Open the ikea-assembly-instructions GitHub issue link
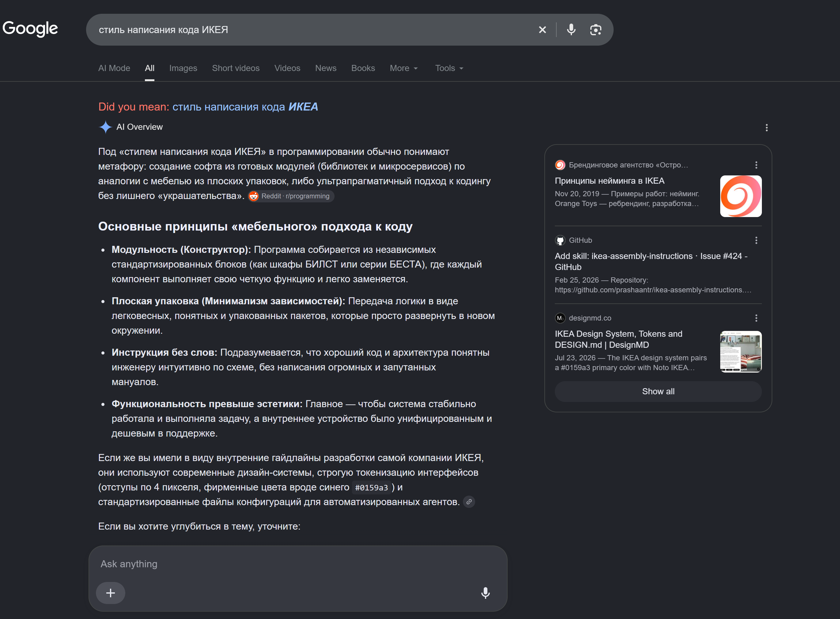Screen dimensions: 840x619 (651, 261)
